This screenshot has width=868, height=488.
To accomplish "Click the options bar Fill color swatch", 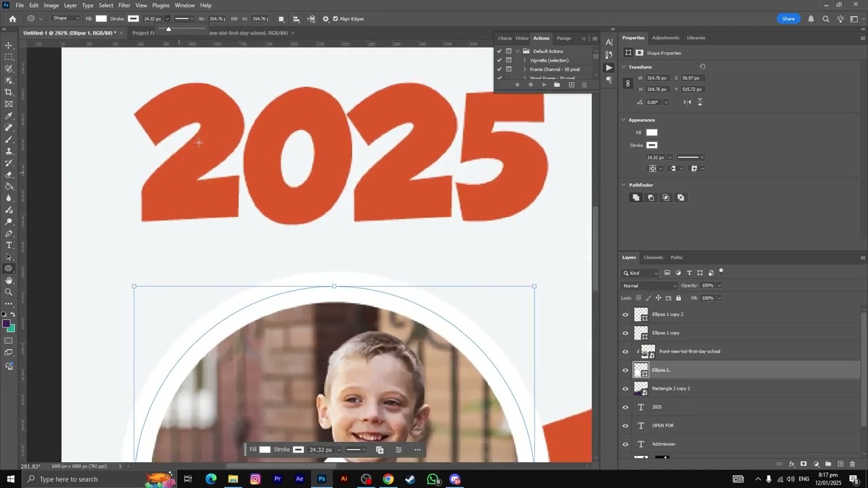I will click(x=101, y=19).
